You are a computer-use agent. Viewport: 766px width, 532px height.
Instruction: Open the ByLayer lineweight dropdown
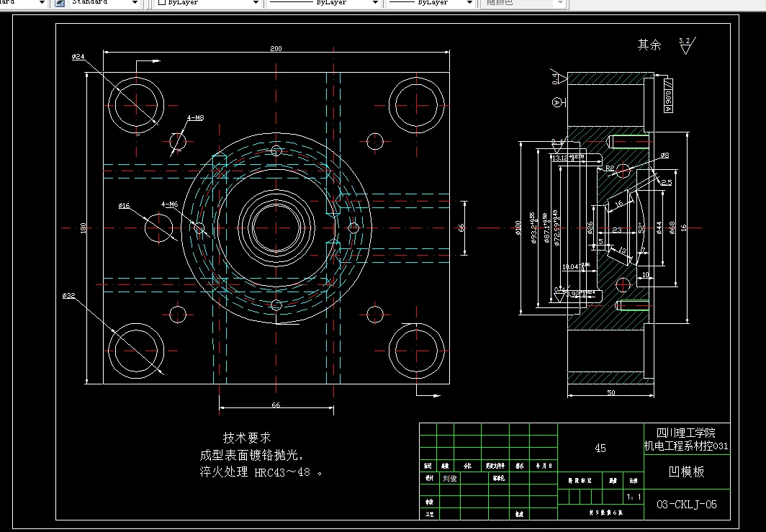tap(469, 2)
